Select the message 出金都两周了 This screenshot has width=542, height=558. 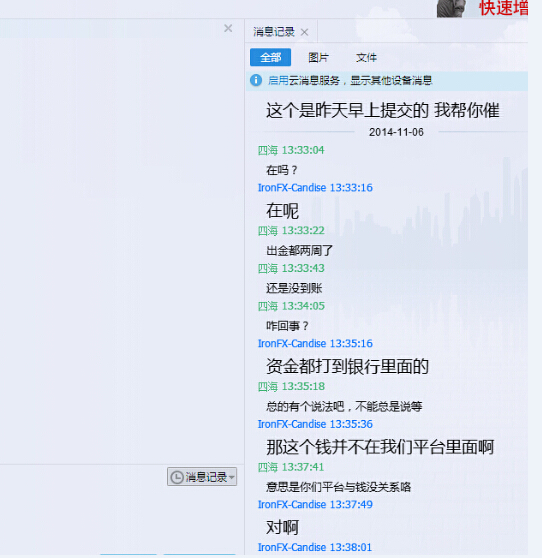pyautogui.click(x=299, y=251)
